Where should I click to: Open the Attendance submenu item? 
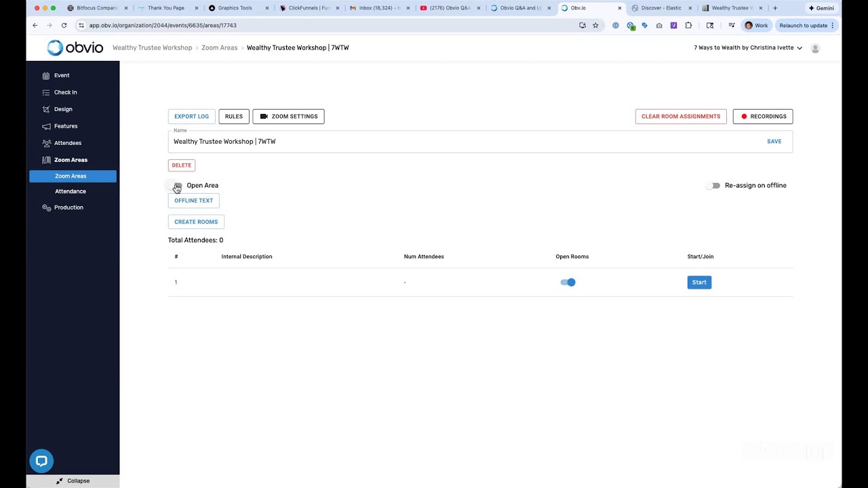click(x=71, y=192)
